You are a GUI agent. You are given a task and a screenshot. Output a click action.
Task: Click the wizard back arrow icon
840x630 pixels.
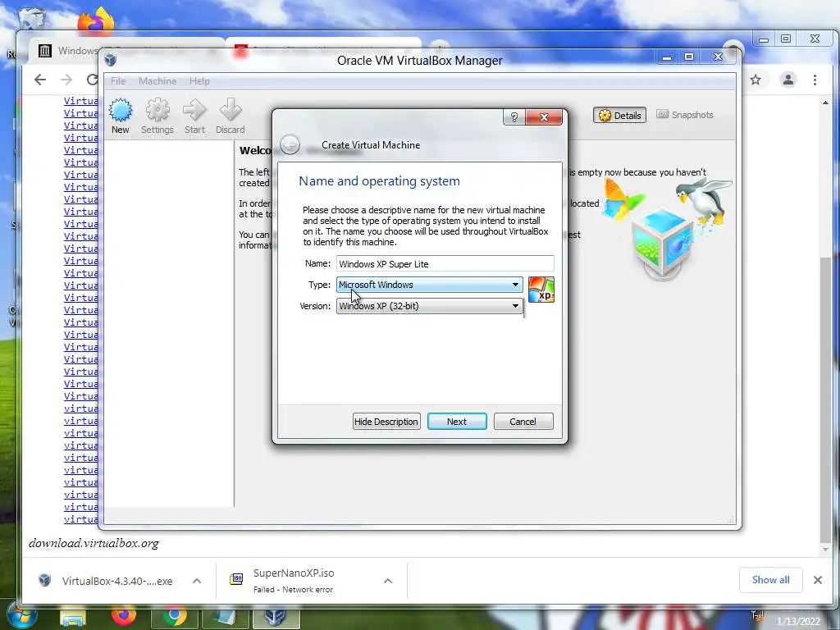290,144
